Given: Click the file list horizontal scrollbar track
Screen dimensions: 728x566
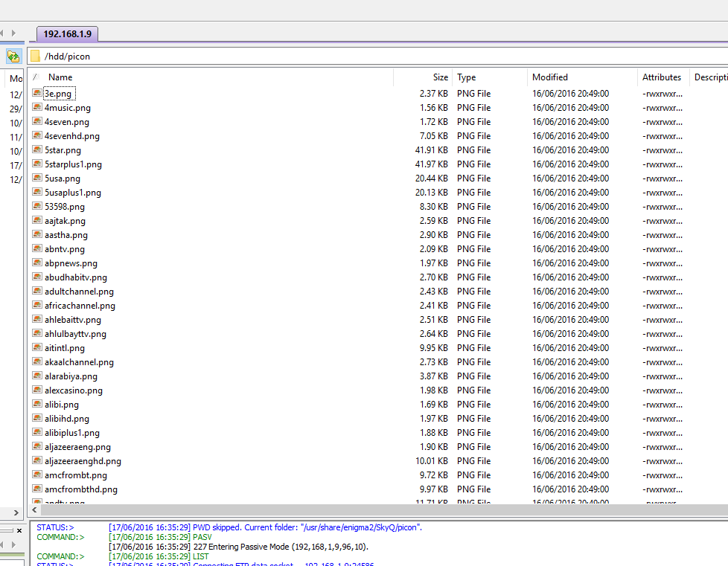Looking at the screenshot, I should coord(384,510).
